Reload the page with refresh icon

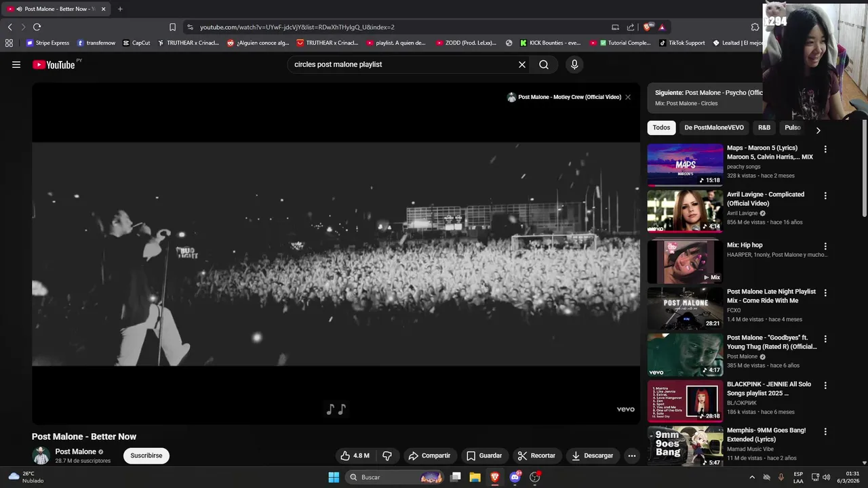click(x=37, y=27)
